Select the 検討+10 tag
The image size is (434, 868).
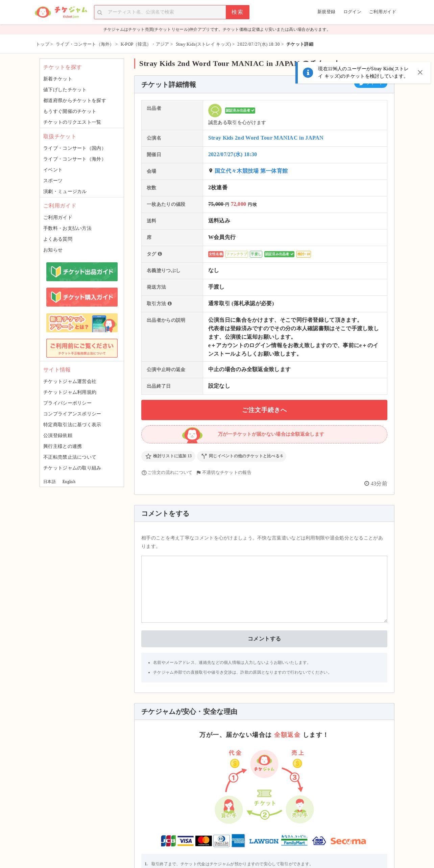[304, 254]
